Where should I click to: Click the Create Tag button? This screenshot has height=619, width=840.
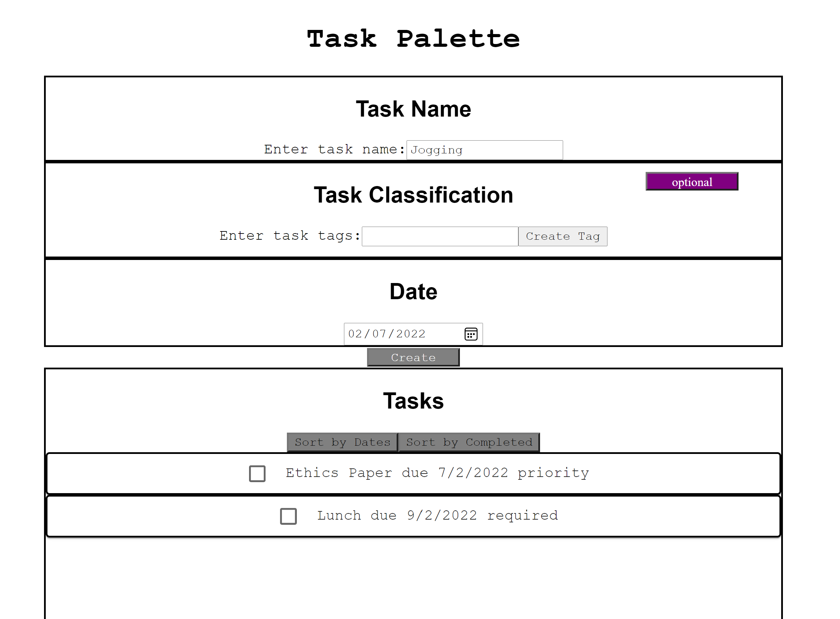[x=563, y=237]
